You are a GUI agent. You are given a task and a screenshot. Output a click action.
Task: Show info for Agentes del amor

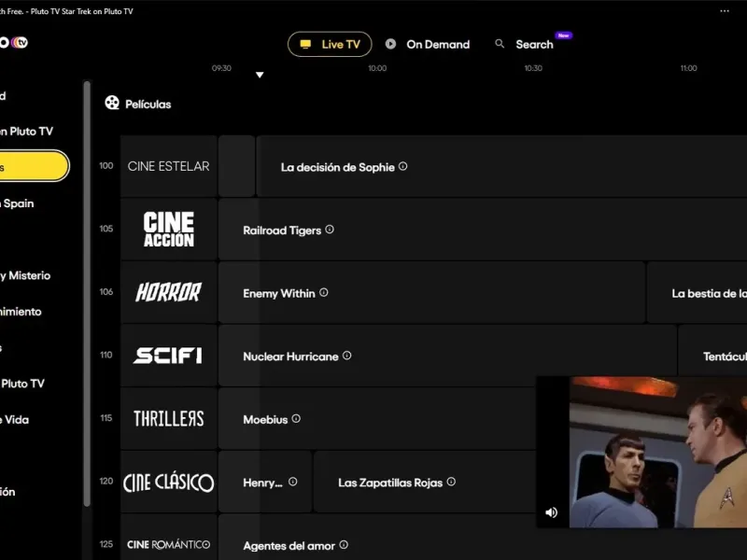[x=344, y=544]
